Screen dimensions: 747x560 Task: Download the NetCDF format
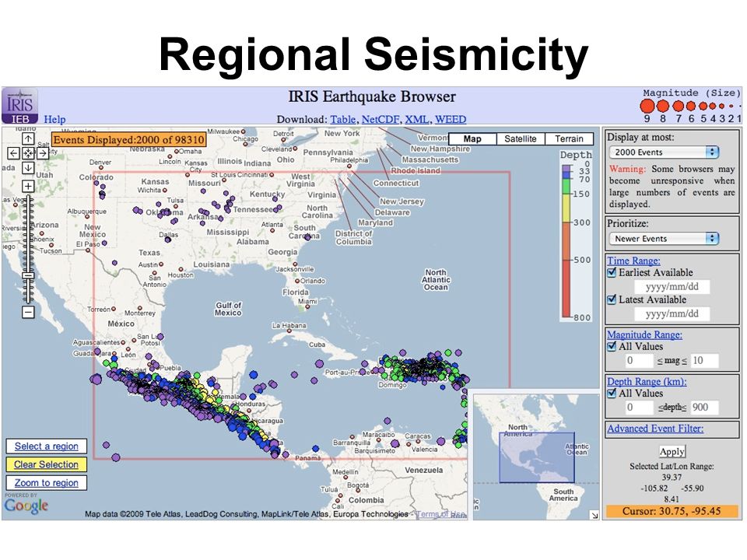381,119
